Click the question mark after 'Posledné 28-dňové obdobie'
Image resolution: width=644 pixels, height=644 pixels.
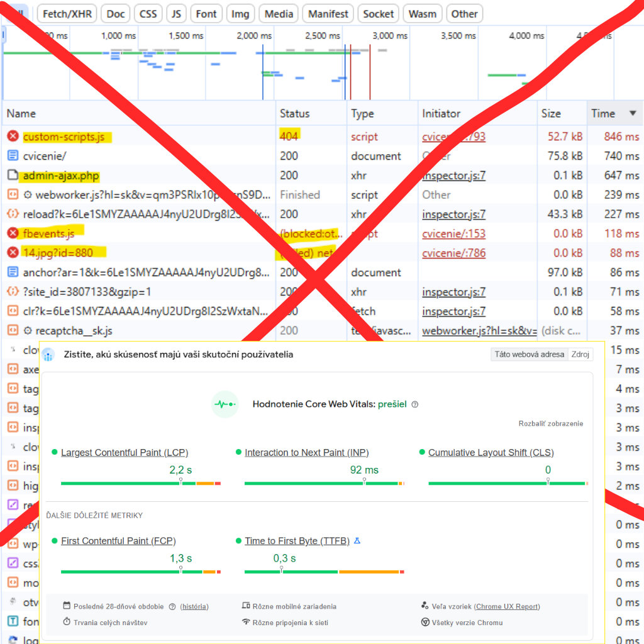point(172,606)
